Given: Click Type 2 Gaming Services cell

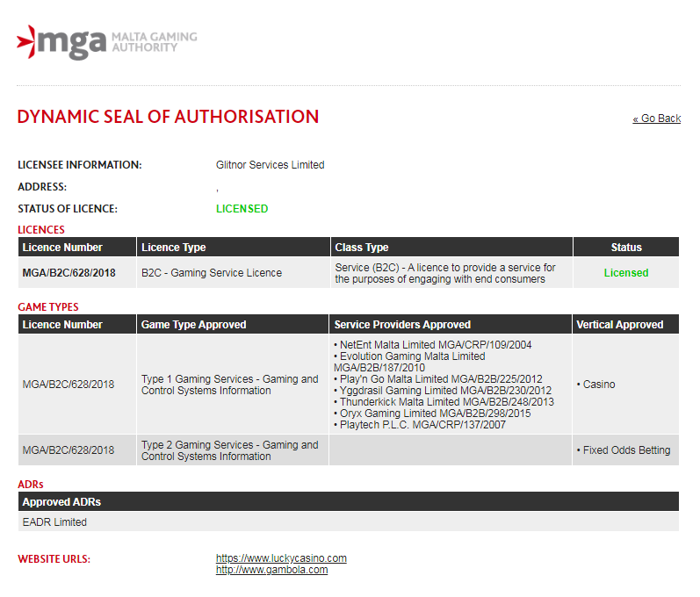Looking at the screenshot, I should [x=233, y=450].
